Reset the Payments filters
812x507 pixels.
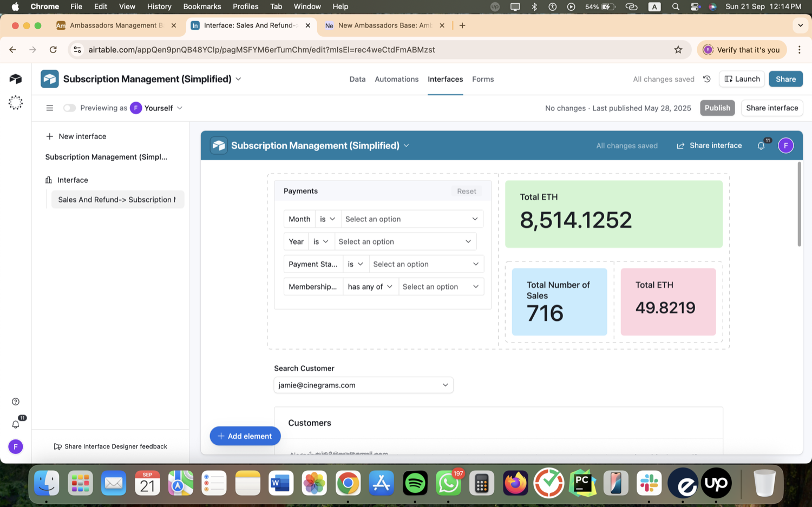click(467, 191)
